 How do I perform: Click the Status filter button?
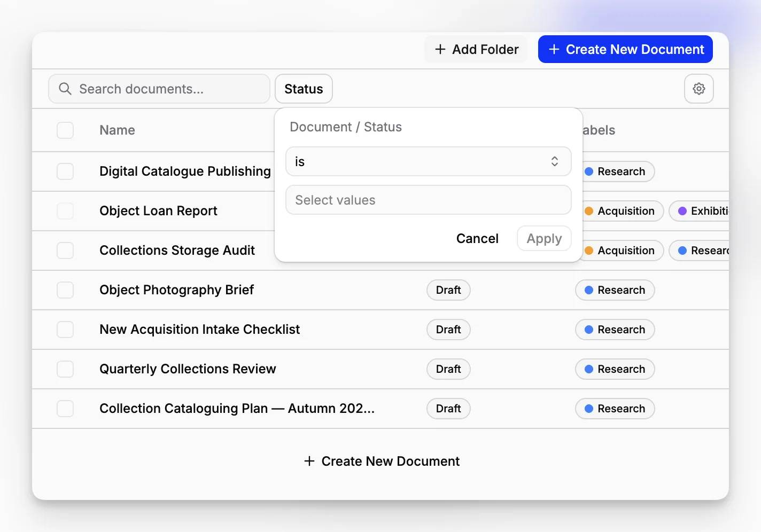(304, 89)
